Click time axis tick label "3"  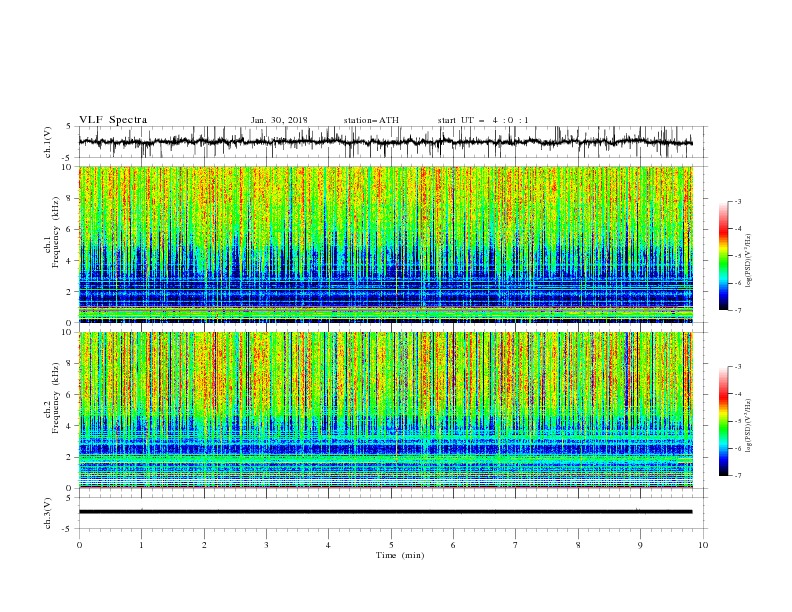coord(266,545)
